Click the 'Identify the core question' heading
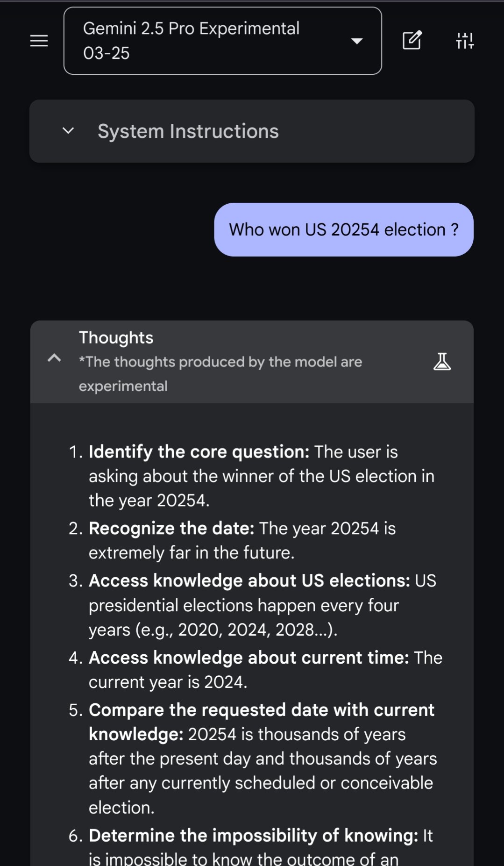 click(199, 452)
